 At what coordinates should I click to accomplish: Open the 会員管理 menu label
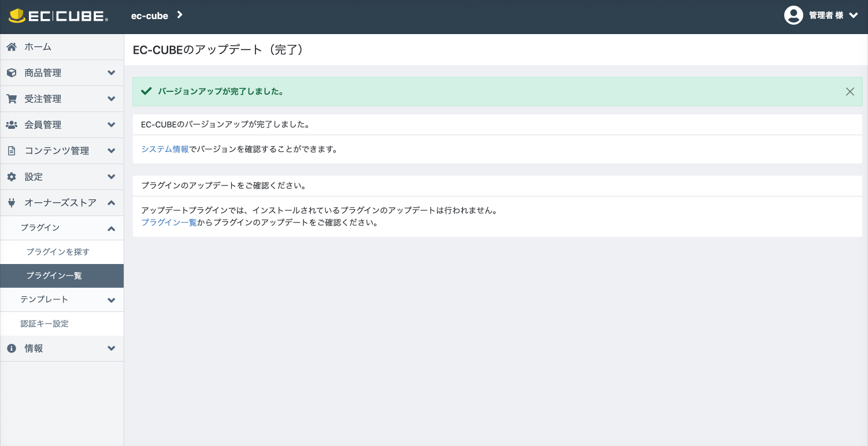(x=43, y=125)
